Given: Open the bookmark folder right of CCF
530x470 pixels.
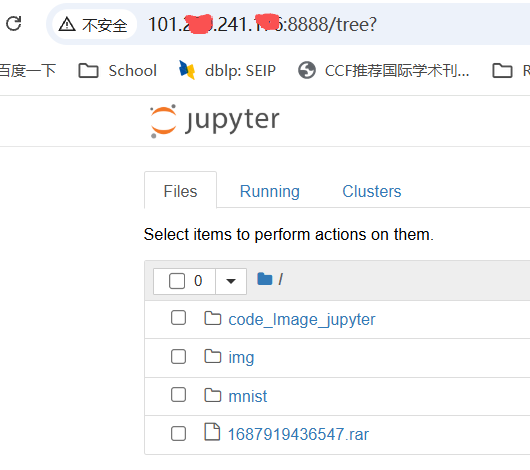Looking at the screenshot, I should click(x=510, y=71).
